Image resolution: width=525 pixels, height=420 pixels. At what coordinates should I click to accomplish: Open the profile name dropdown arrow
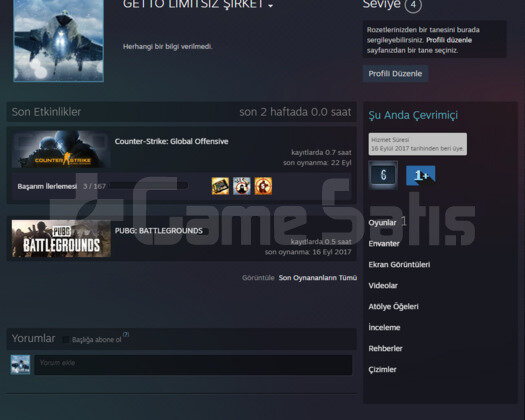270,6
